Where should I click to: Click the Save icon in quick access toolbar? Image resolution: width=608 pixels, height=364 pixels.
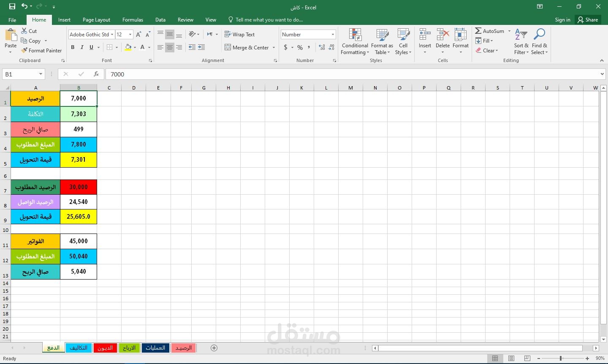[12, 7]
